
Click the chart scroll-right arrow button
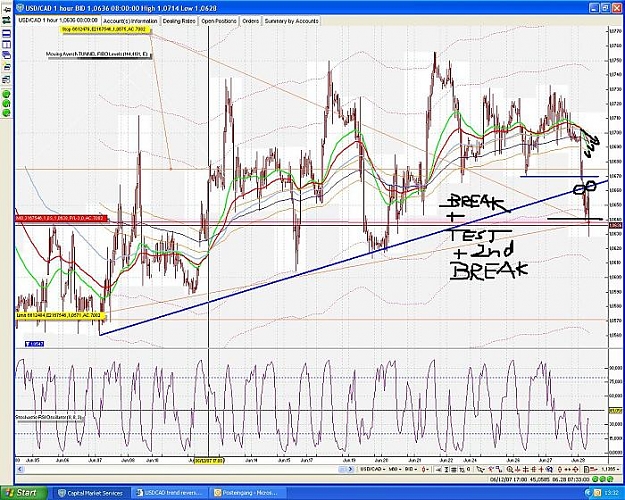coord(351,469)
